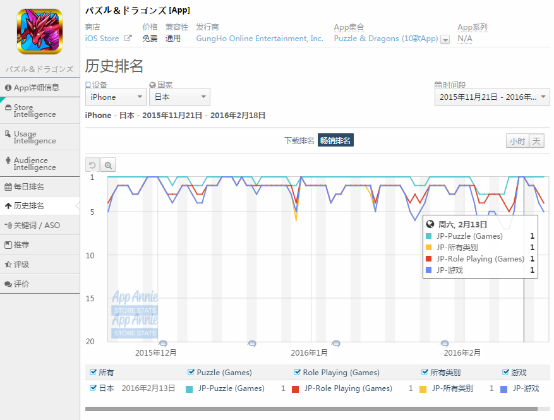Click the event marker near 2016年2月
The width and height of the screenshot is (554, 420).
(x=445, y=343)
